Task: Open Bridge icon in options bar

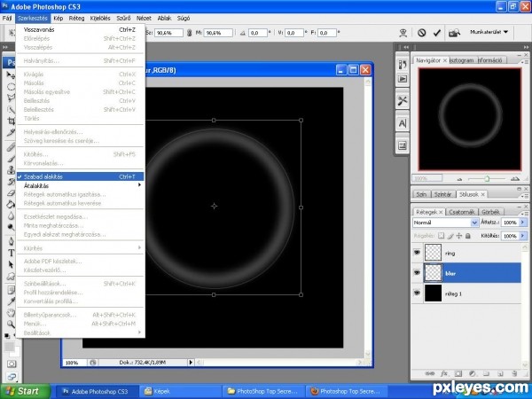Action: coord(454,33)
